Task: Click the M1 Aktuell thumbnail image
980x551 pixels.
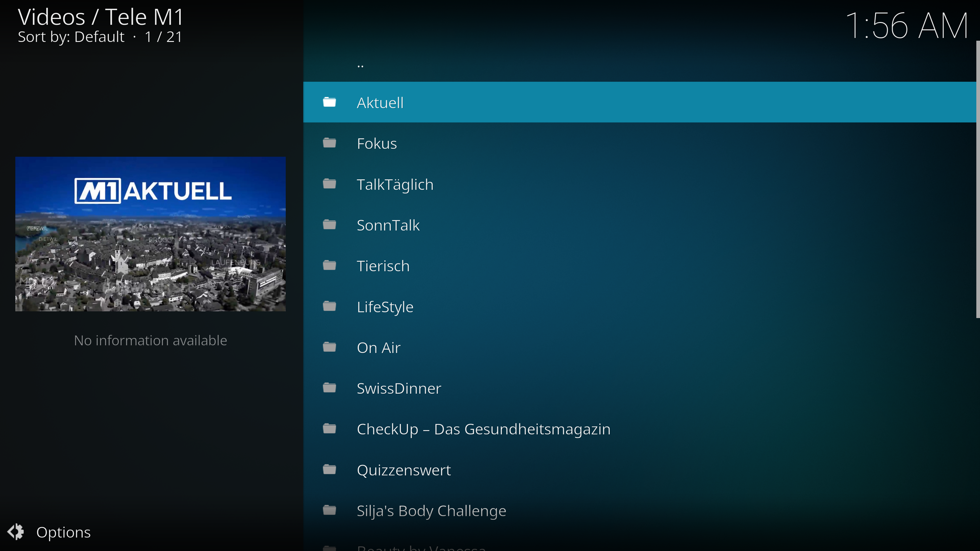Action: click(150, 234)
